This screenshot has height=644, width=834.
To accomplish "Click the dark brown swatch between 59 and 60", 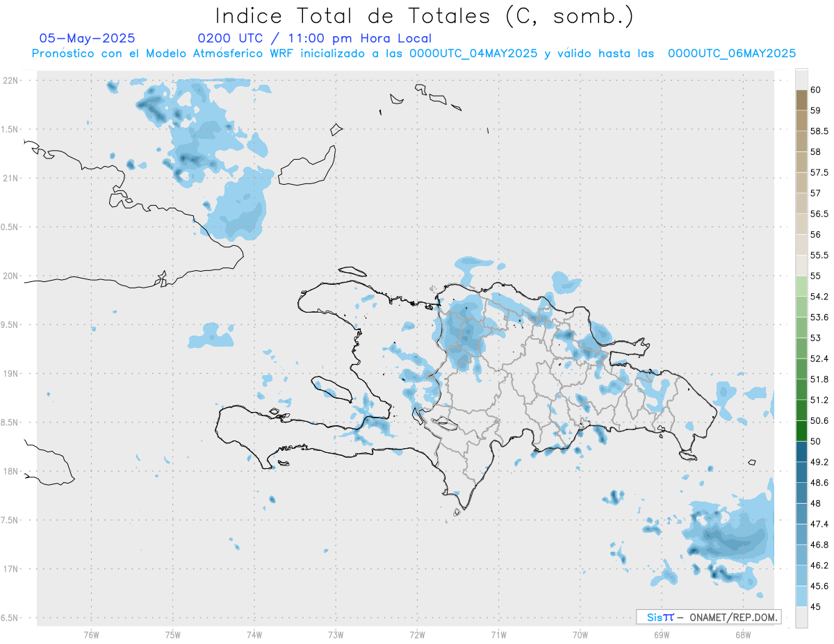I will tap(801, 99).
